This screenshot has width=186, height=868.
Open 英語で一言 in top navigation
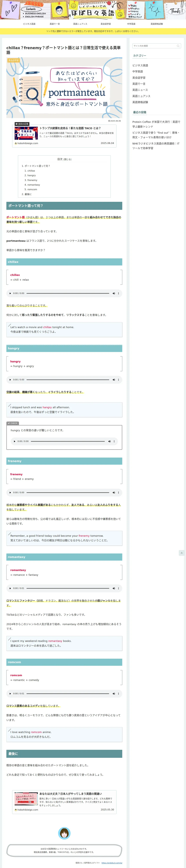pos(55,24)
